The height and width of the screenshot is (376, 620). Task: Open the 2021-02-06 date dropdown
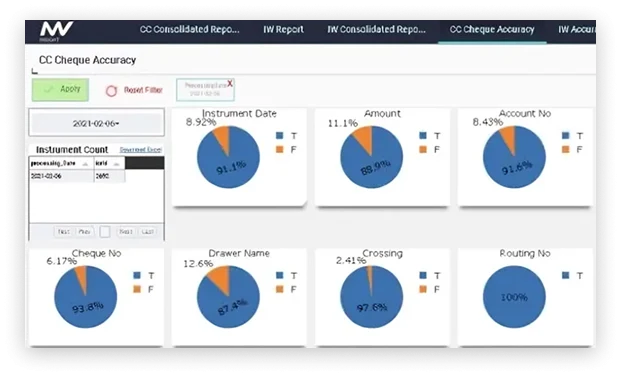[x=96, y=123]
